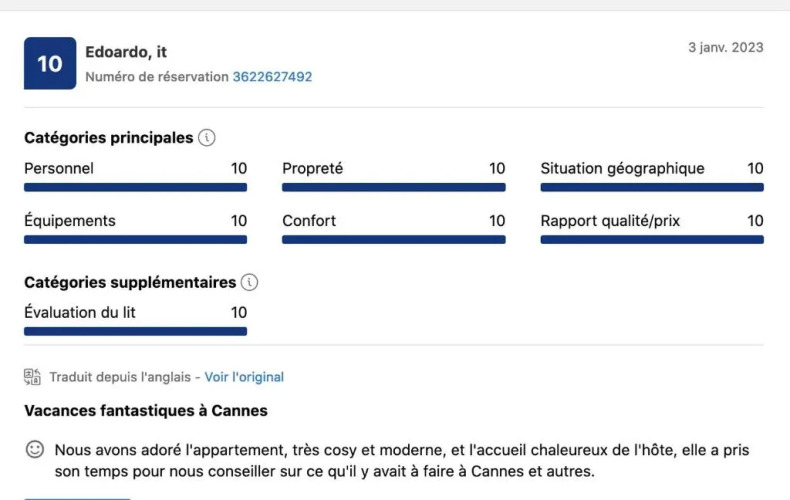Click the Catégories supplémentaires heading

[130, 282]
